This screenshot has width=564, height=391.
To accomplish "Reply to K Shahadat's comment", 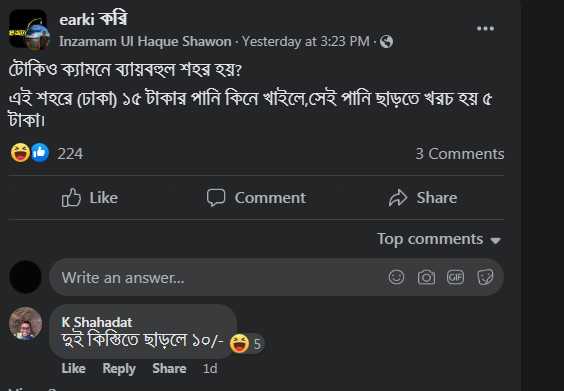I will pos(119,369).
